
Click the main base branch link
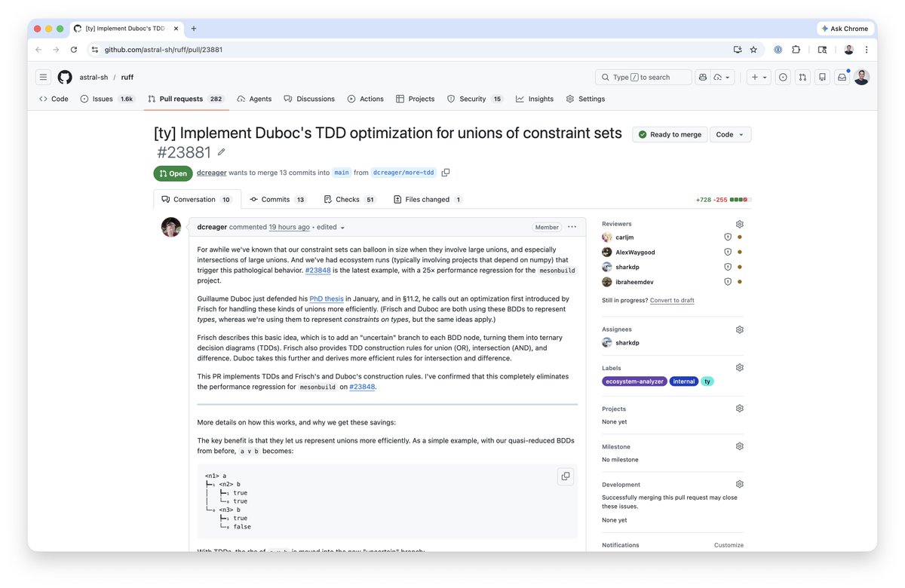(x=342, y=173)
